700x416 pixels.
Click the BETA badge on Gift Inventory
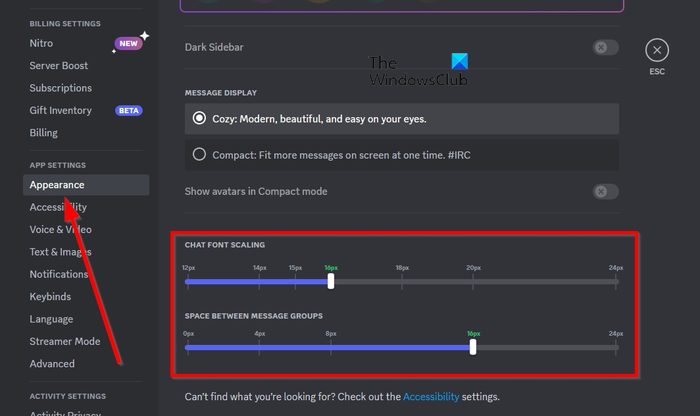[x=129, y=111]
